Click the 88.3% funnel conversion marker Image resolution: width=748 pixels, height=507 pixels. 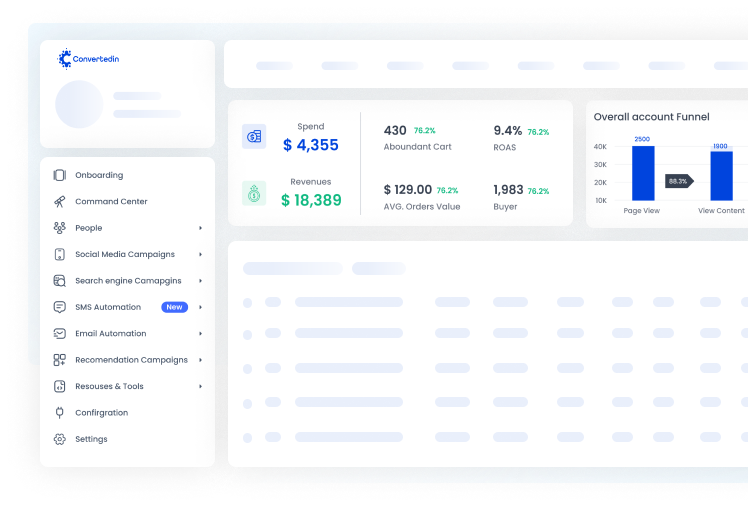tap(679, 181)
